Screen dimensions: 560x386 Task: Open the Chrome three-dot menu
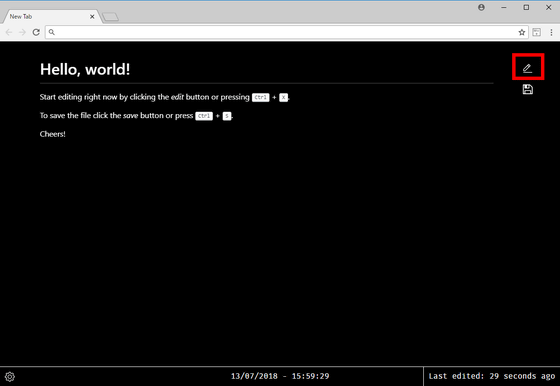click(x=551, y=32)
